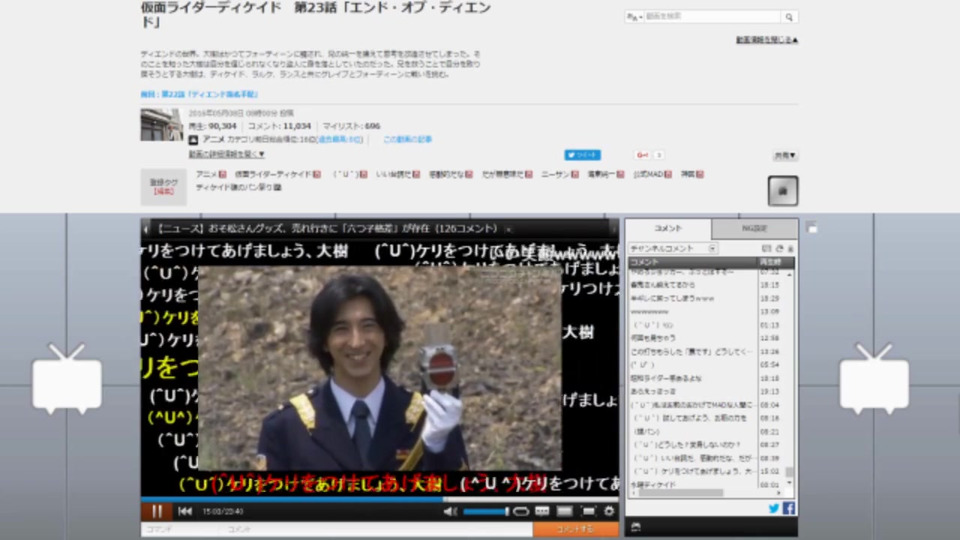
Task: Open the この動画の記事 link
Action: [407, 140]
